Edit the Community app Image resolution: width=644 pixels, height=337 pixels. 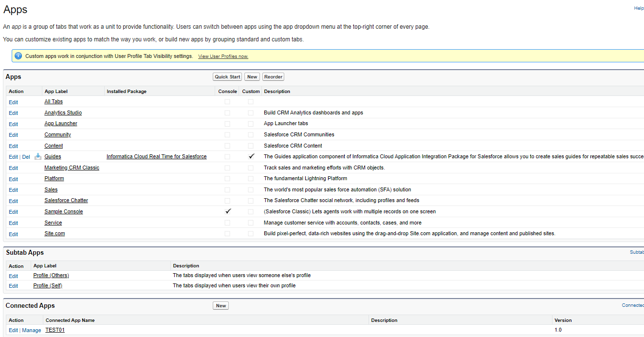pos(13,135)
